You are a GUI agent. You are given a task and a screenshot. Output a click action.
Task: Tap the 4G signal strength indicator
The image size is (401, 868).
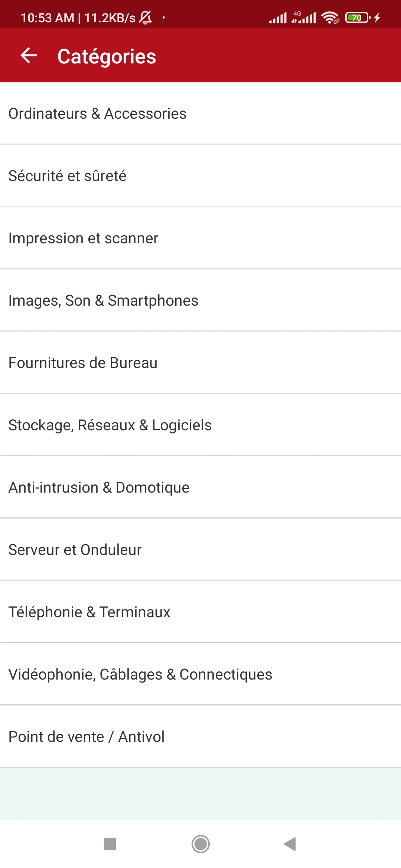click(x=303, y=17)
